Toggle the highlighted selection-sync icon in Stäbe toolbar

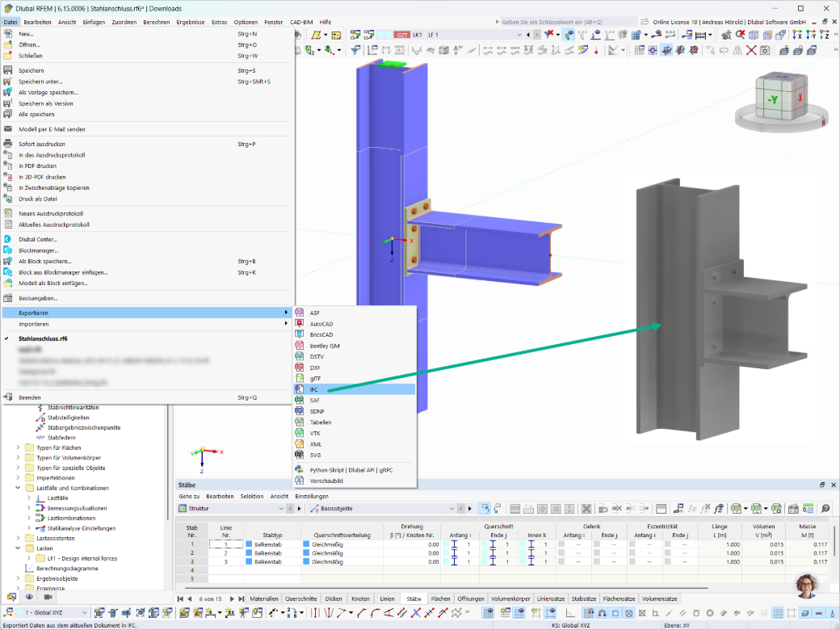point(485,508)
